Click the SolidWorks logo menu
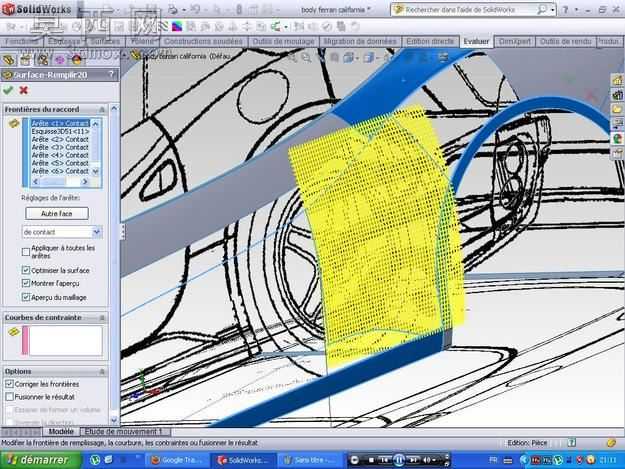 pos(37,10)
